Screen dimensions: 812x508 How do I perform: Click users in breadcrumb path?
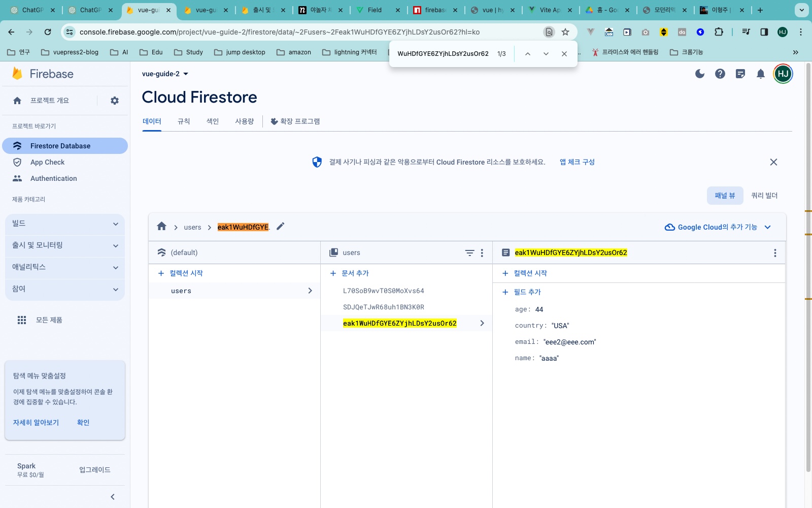tap(192, 227)
